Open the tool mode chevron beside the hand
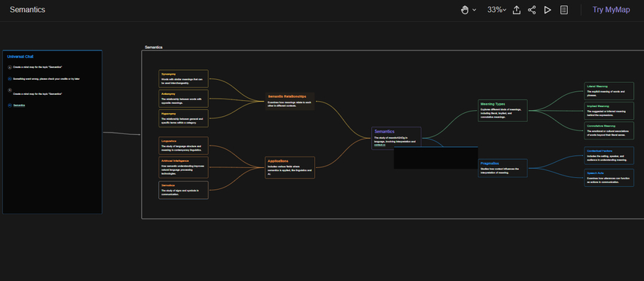The height and width of the screenshot is (281, 644). coord(475,10)
